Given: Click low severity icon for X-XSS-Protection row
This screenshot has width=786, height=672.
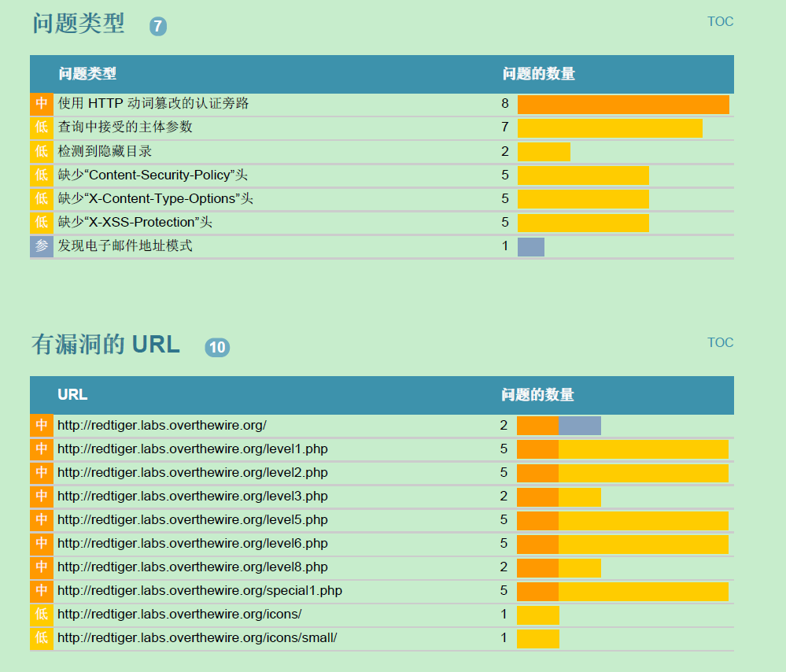Looking at the screenshot, I should [x=42, y=222].
